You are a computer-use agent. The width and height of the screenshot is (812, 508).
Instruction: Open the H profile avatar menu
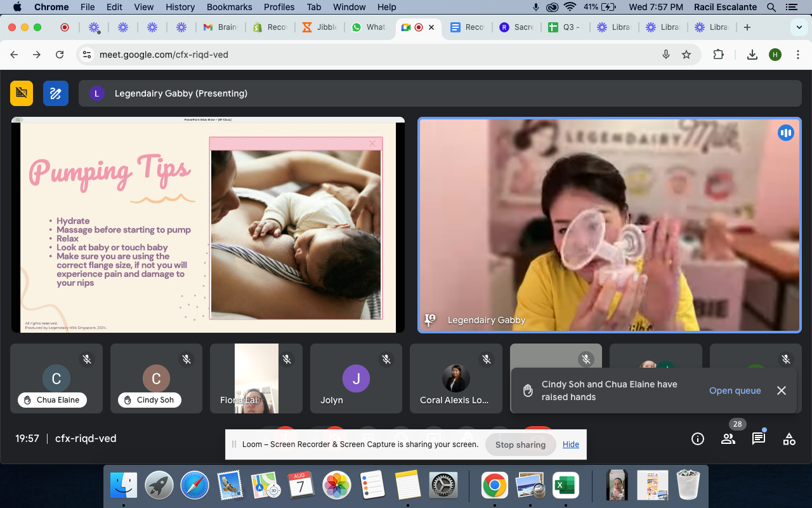coord(775,55)
